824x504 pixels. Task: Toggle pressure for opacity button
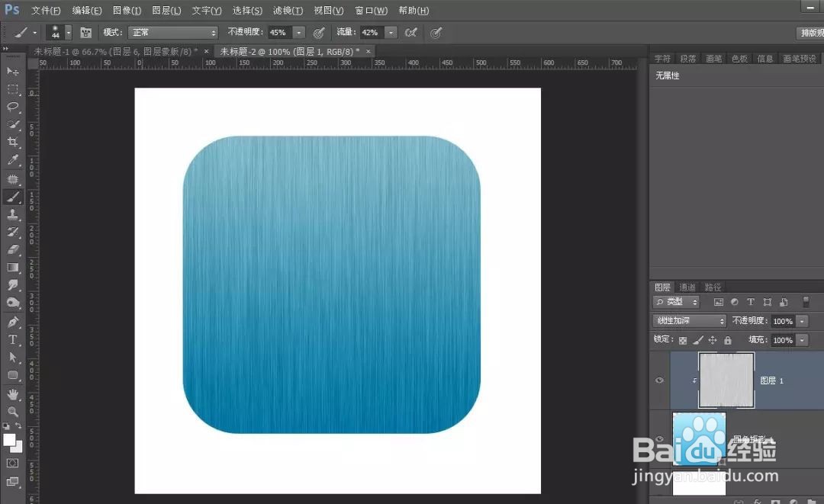[x=318, y=33]
